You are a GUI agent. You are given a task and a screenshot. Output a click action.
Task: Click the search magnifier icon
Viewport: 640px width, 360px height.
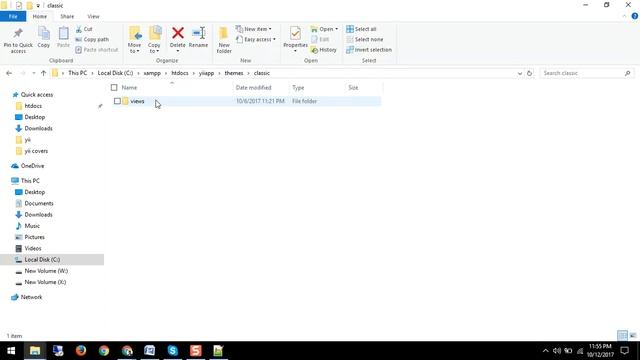(627, 73)
